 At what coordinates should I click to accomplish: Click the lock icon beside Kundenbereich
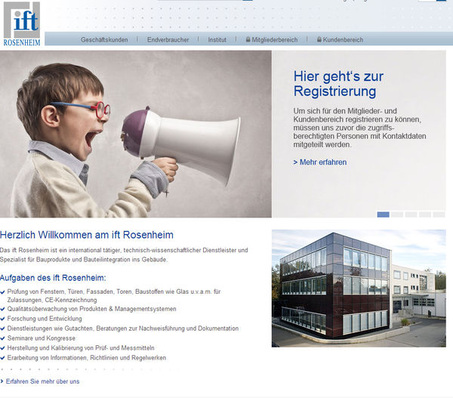pyautogui.click(x=319, y=39)
